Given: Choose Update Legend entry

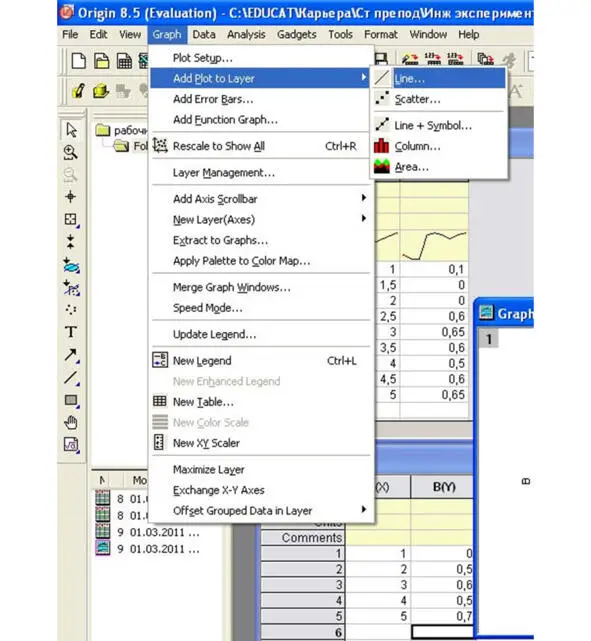Looking at the screenshot, I should [260, 334].
